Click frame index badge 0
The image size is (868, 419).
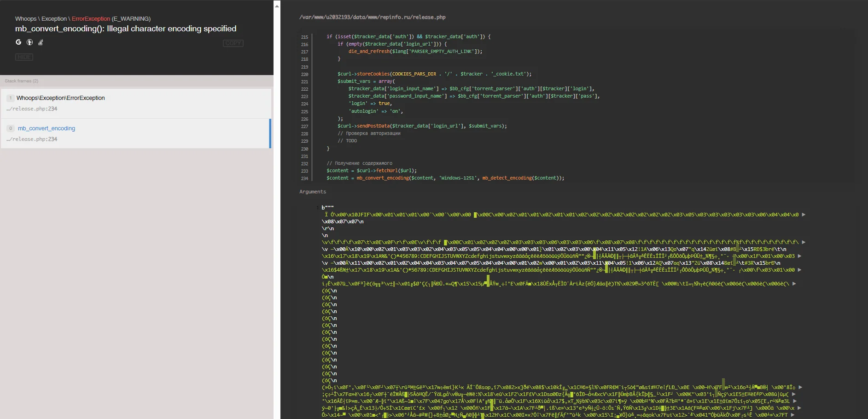(x=11, y=128)
